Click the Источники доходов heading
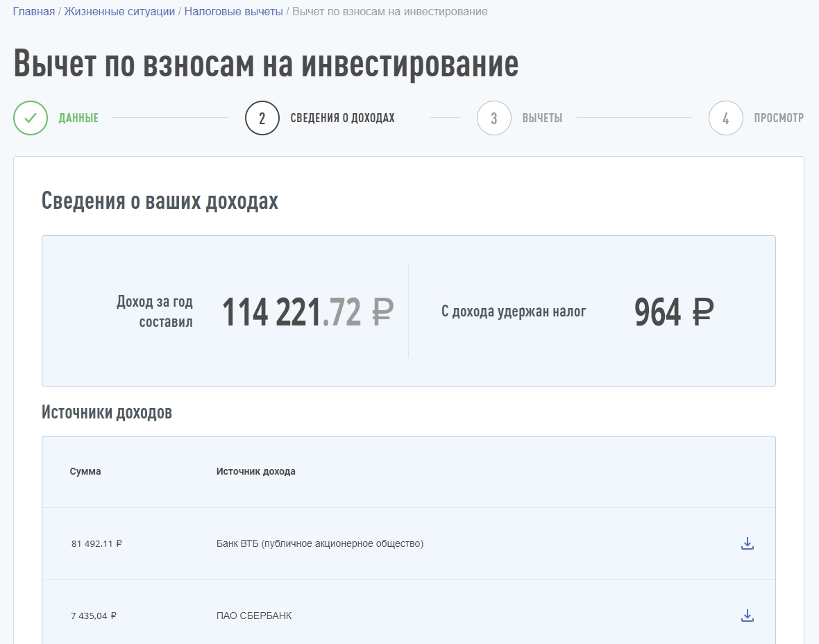 click(107, 412)
